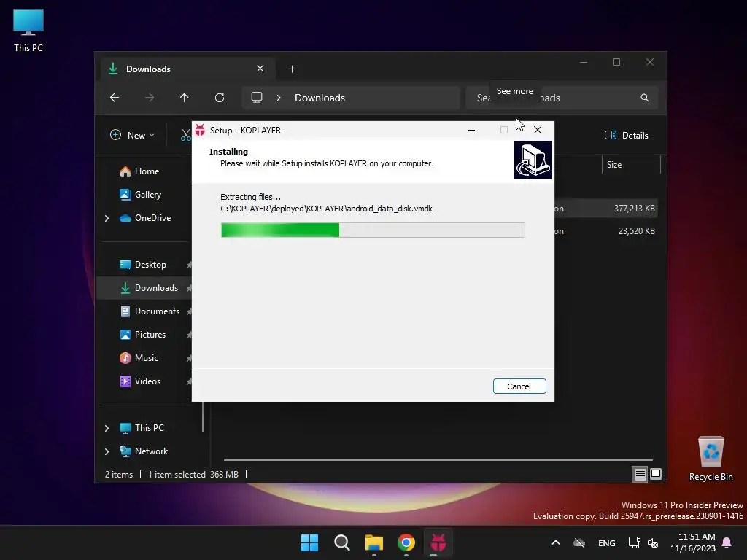Sort files by the Size column
The height and width of the screenshot is (560, 747).
tap(631, 165)
